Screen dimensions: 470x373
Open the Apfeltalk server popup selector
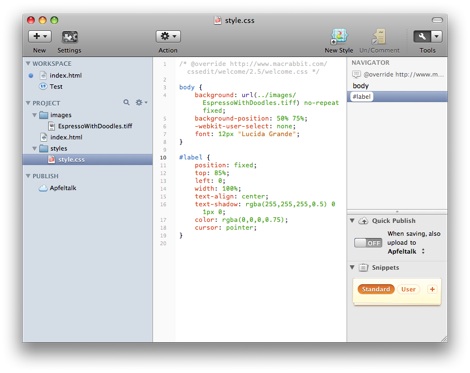[x=406, y=251]
